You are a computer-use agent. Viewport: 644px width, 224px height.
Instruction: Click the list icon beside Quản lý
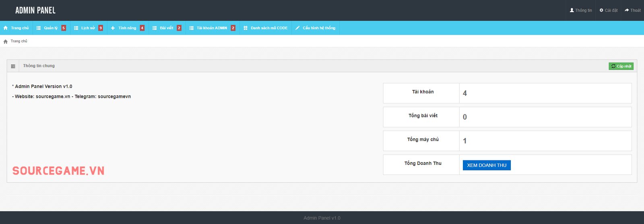(x=39, y=28)
